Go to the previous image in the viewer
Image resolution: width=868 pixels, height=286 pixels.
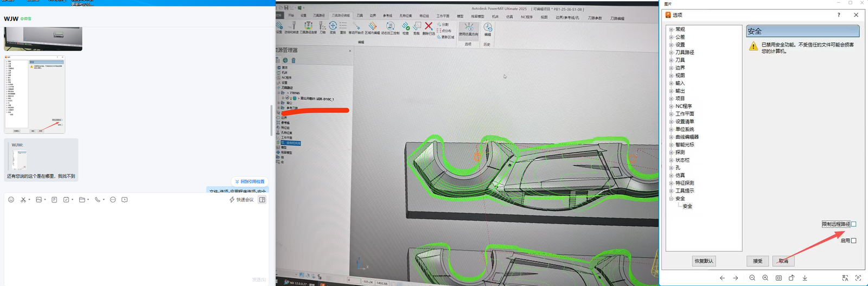[722, 278]
